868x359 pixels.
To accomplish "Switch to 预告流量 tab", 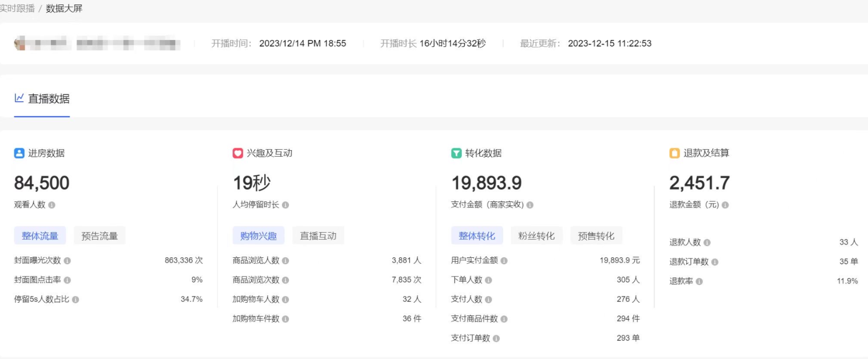I will 100,236.
